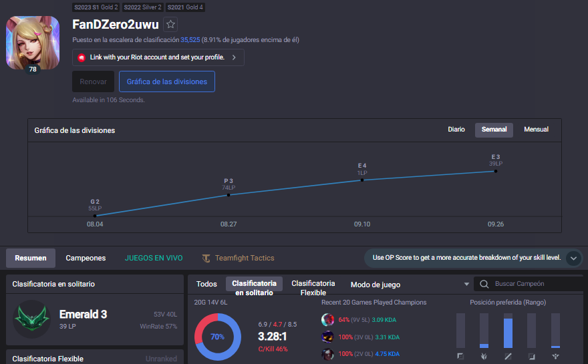Select champion icon with 64% win rate
This screenshot has height=364, width=588.
tap(328, 320)
